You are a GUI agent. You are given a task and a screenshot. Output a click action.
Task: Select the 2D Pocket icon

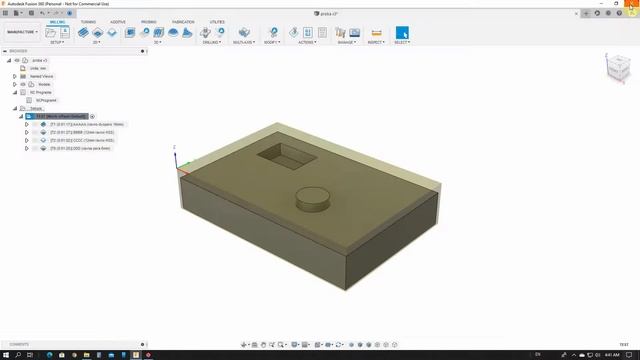coord(112,33)
